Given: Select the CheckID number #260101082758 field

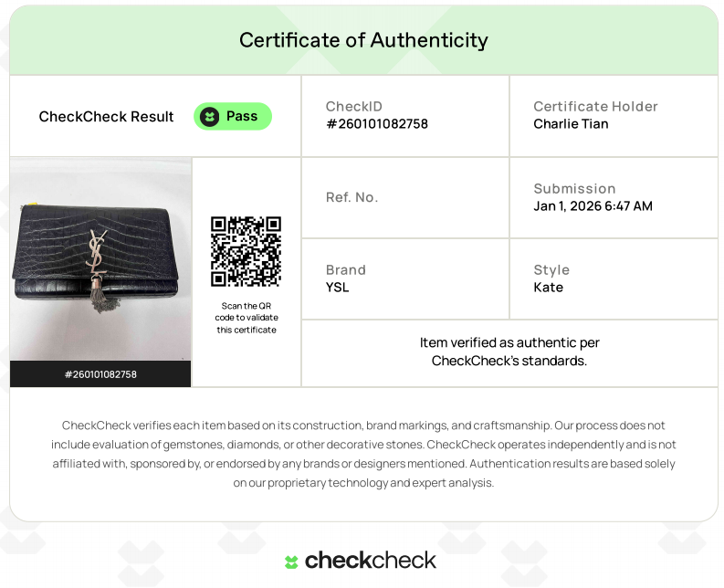Looking at the screenshot, I should click(x=377, y=124).
